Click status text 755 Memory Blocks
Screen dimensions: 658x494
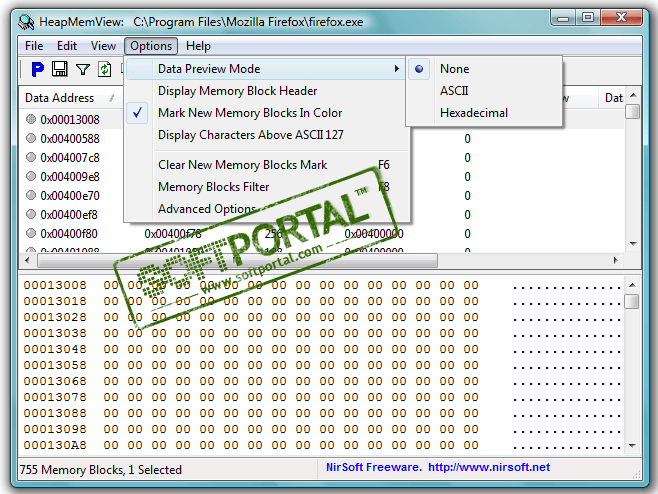click(72, 469)
